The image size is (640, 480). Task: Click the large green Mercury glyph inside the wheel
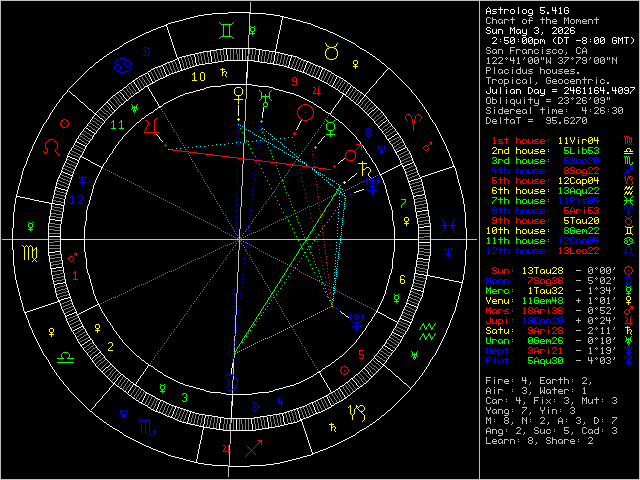click(x=331, y=128)
